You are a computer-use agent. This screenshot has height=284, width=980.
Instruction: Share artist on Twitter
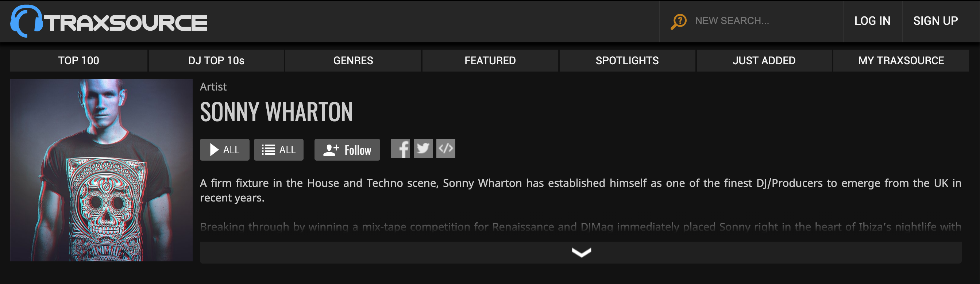click(x=423, y=149)
